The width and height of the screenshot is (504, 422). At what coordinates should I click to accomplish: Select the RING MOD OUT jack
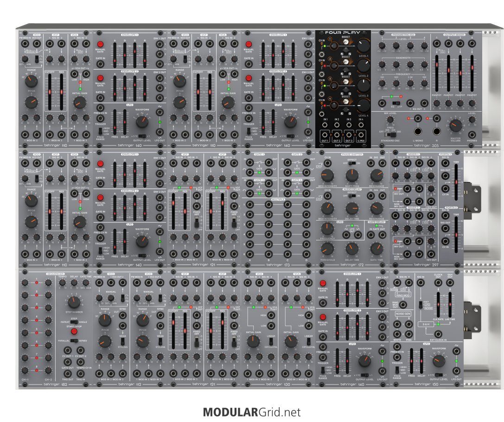[x=403, y=304]
